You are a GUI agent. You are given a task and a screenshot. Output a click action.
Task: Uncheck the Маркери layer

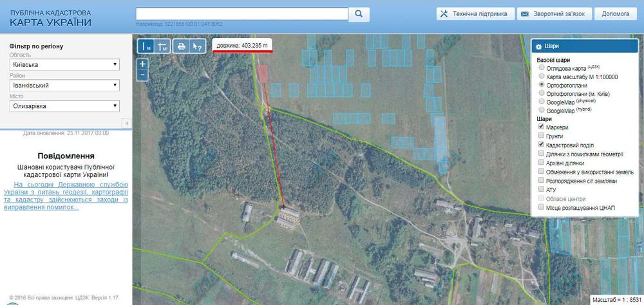point(542,127)
